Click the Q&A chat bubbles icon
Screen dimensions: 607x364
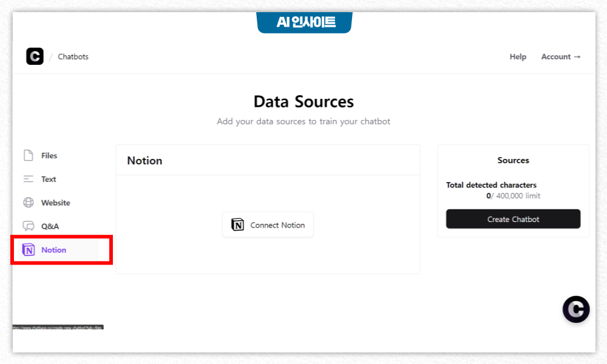pos(29,226)
